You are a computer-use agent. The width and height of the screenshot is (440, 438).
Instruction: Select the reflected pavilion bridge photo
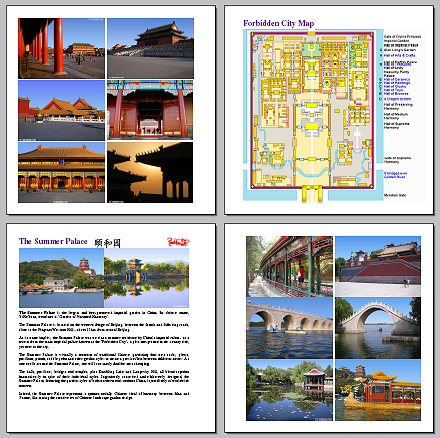147,278
